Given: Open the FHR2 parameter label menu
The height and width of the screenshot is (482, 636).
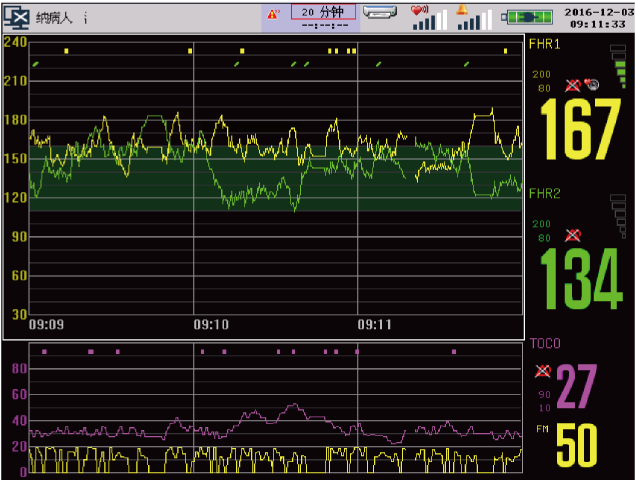Looking at the screenshot, I should point(544,193).
